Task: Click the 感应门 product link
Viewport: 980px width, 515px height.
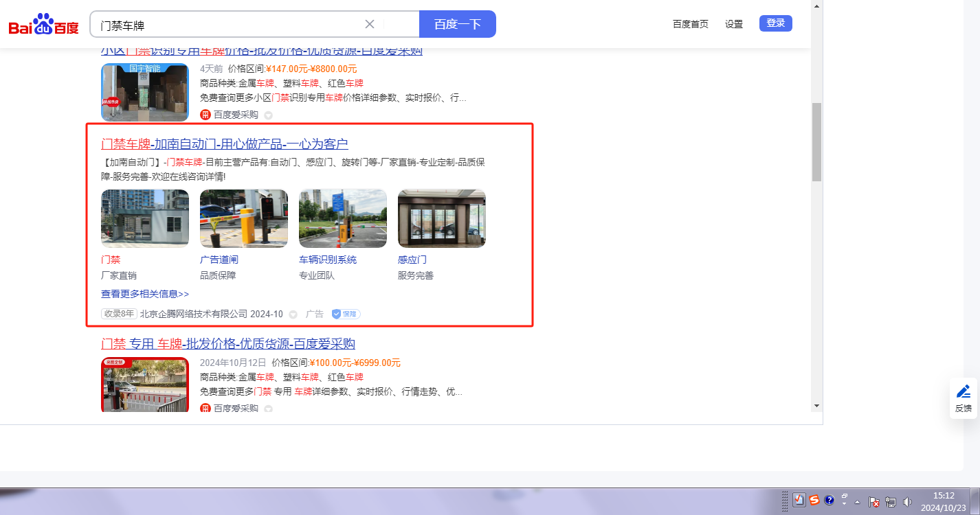Action: click(x=412, y=260)
